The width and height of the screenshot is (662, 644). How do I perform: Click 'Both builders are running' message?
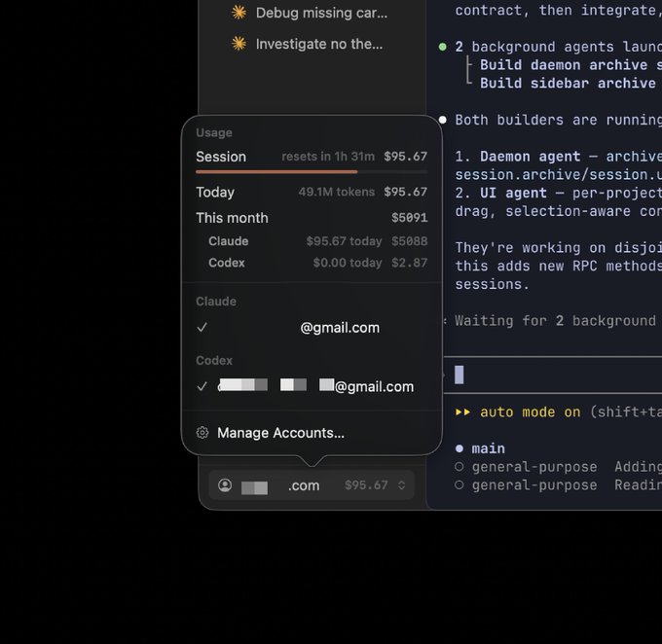click(x=558, y=120)
